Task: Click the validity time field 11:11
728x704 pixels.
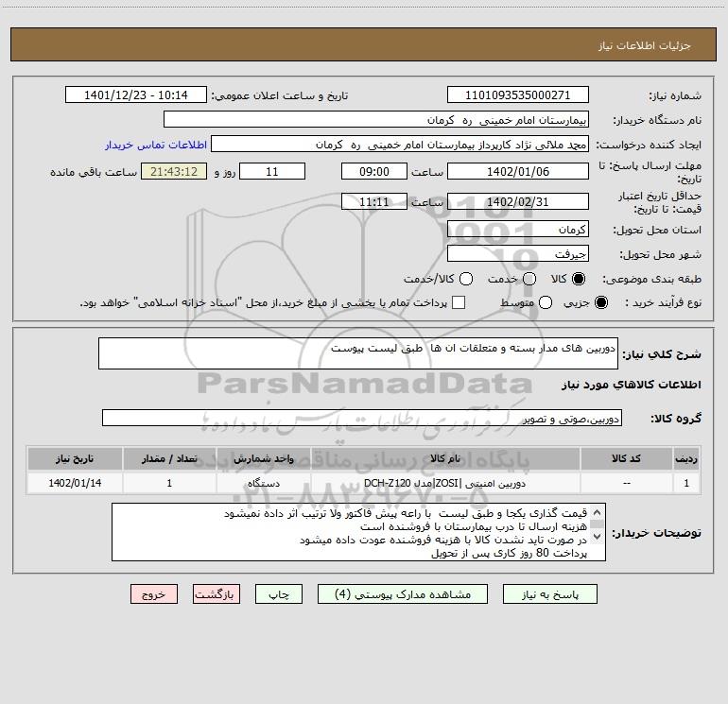Action: (374, 201)
